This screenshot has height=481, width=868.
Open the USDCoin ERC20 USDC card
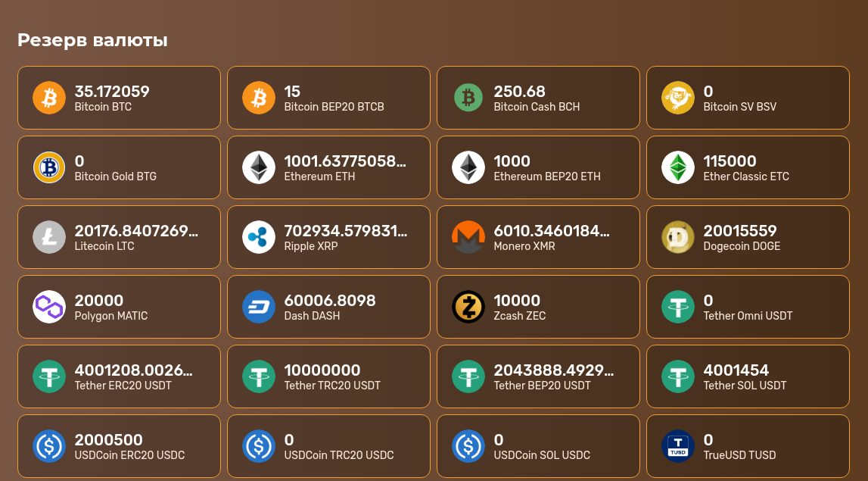119,446
